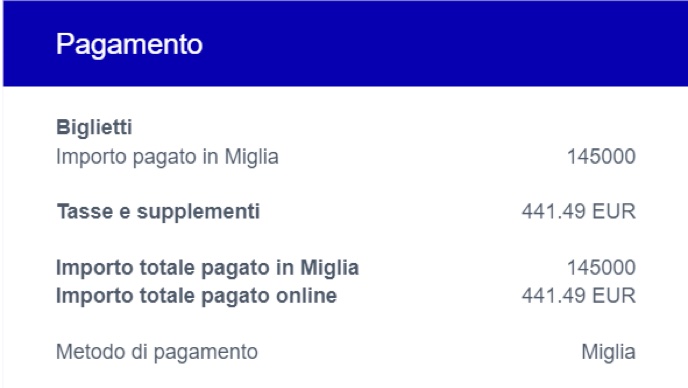Screen dimensions: 688x388
Task: Click the Pagamento header title
Action: pyautogui.click(x=129, y=45)
